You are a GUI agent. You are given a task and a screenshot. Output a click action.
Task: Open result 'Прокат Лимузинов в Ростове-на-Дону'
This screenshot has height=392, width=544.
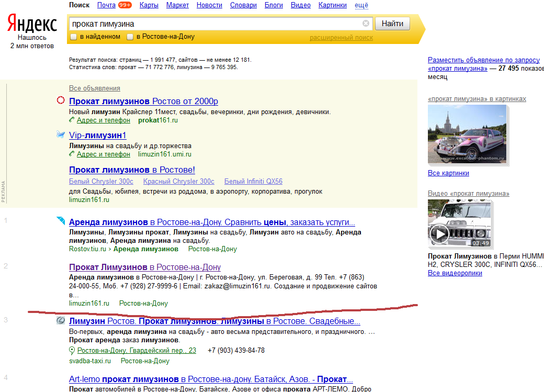pos(145,267)
